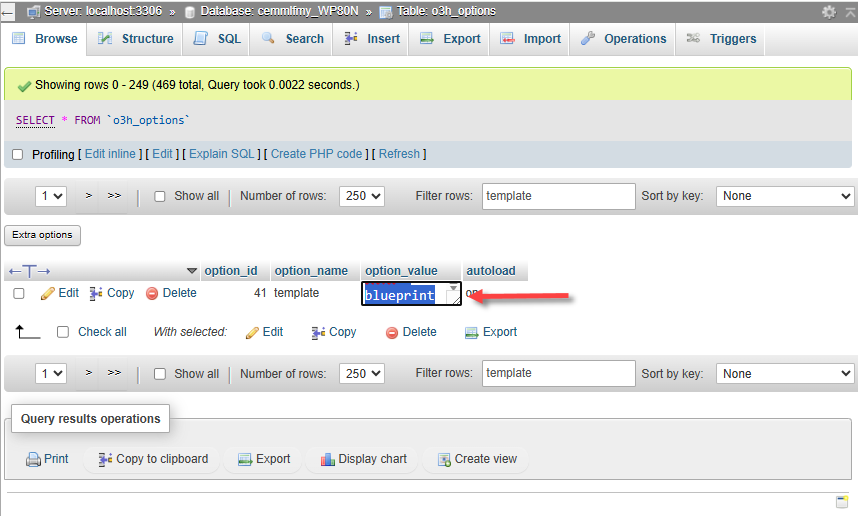Viewport: 858px width, 516px height.
Task: Click the top Filter rows input field
Action: coord(559,196)
